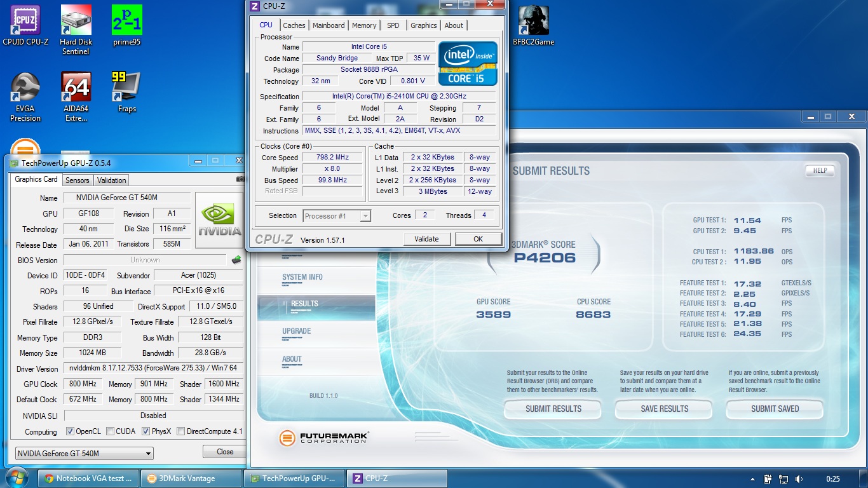This screenshot has height=488, width=868.
Task: Click GPU score value 3589
Action: click(x=494, y=315)
